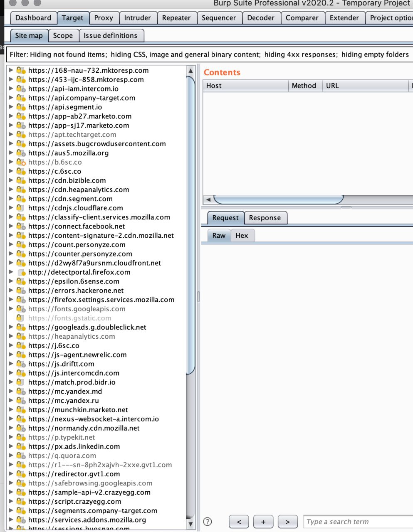Expand the assets.bugcrowdusercontent.com node
Image resolution: width=413 pixels, height=532 pixels.
coord(11,143)
